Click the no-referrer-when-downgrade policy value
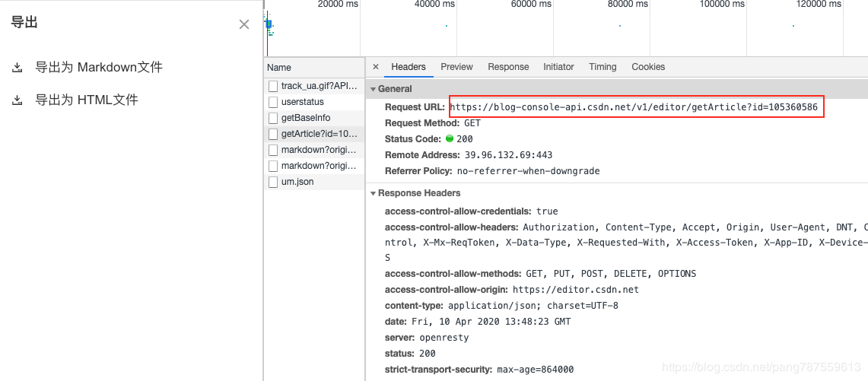868x381 pixels. click(528, 171)
